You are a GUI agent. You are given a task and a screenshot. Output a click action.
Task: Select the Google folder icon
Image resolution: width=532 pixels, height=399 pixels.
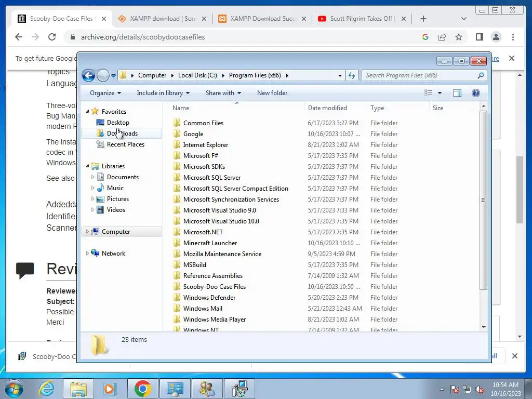pyautogui.click(x=177, y=134)
